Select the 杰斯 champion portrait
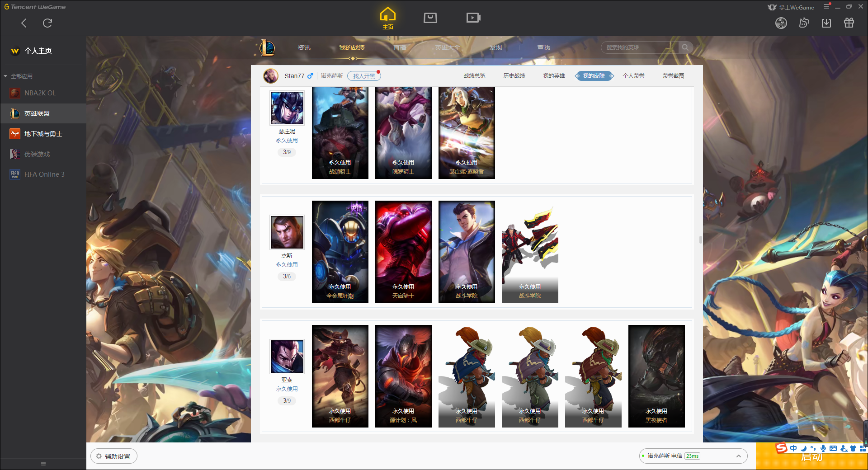Viewport: 868px width, 470px height. tap(287, 232)
